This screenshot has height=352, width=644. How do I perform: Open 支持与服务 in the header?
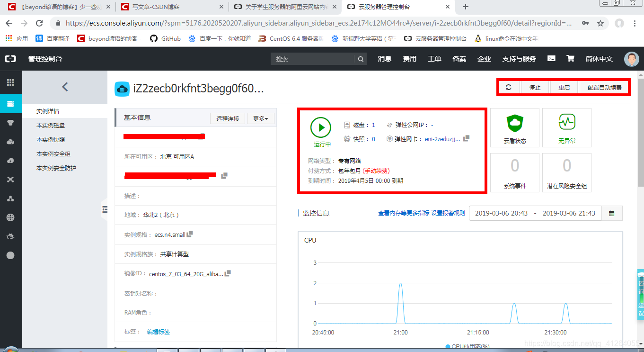coord(519,59)
